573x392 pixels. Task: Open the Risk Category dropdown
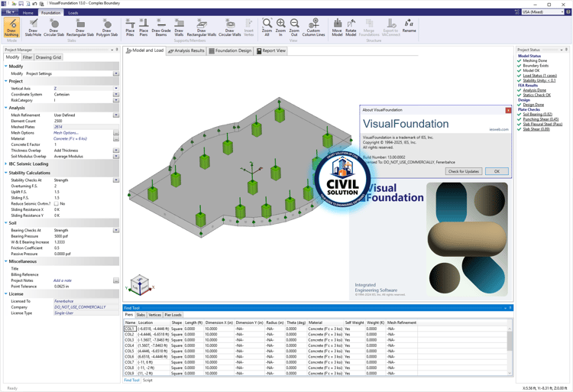click(x=116, y=100)
